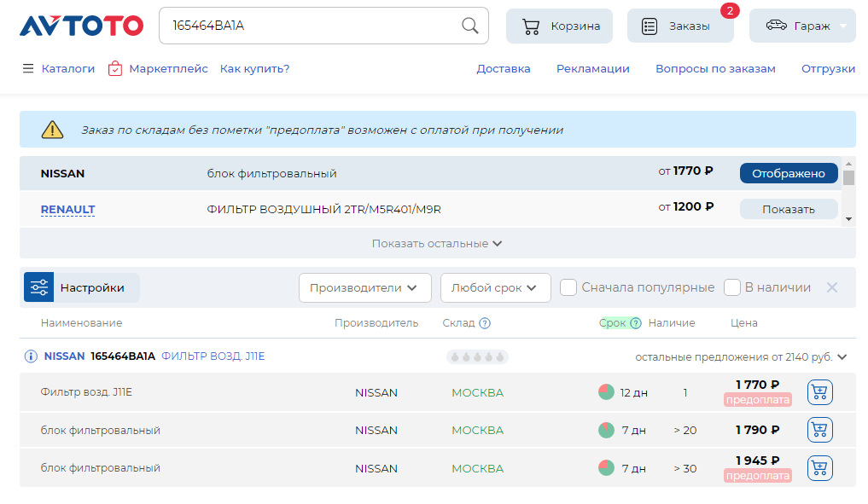Click МОСКВА warehouse in Фильтр возд. row

(x=477, y=393)
